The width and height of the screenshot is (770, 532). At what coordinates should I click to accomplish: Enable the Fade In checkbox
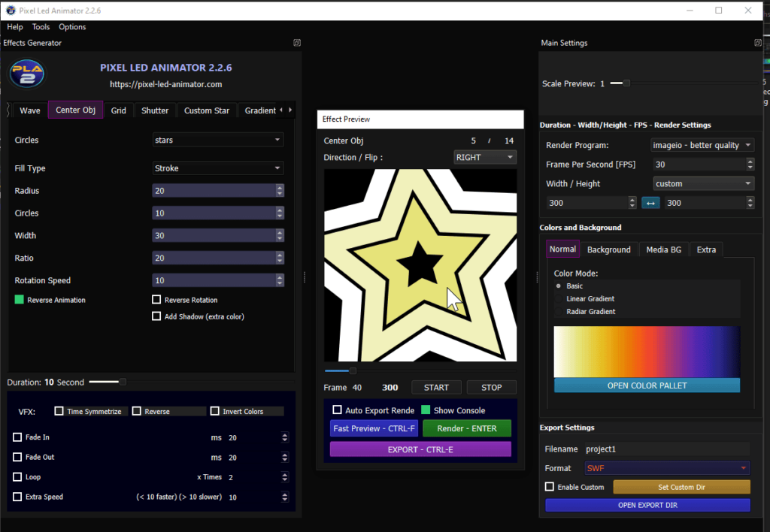coord(19,437)
